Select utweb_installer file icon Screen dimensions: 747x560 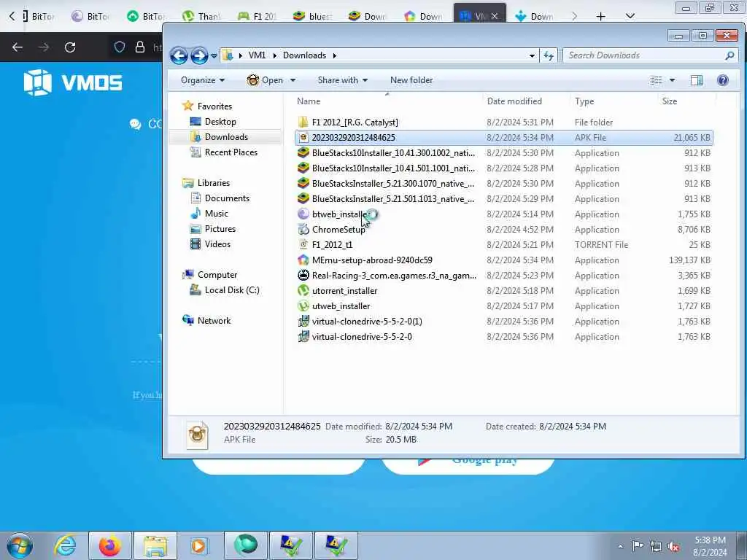point(303,306)
